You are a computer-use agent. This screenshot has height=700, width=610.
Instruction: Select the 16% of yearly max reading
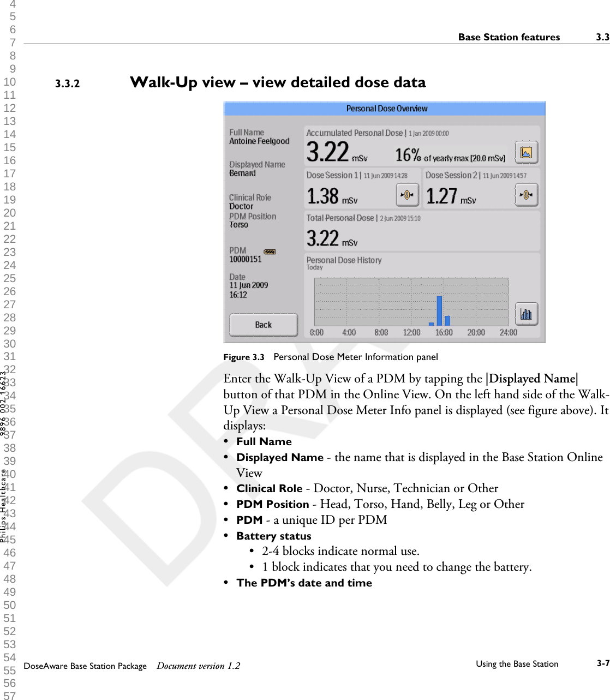pos(451,153)
